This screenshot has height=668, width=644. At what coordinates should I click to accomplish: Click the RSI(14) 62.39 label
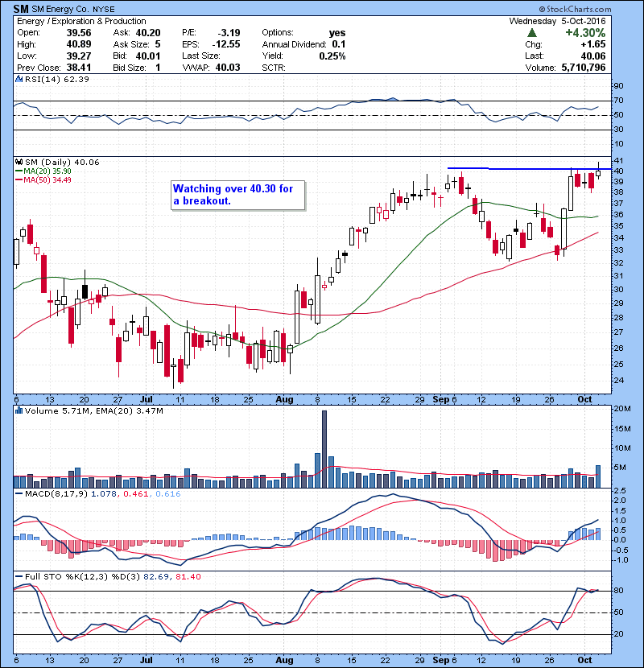57,79
